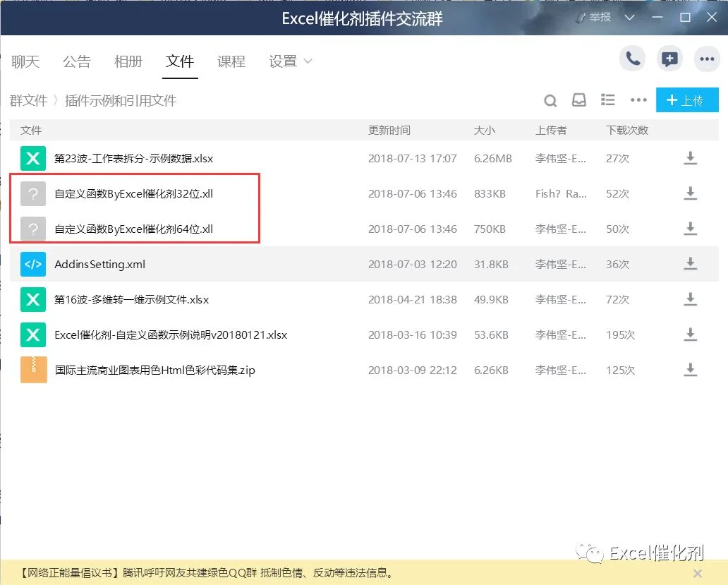Select file name 第16波-多维转一维示例文件.xlsx
Viewport: 728px width, 585px height.
[131, 299]
